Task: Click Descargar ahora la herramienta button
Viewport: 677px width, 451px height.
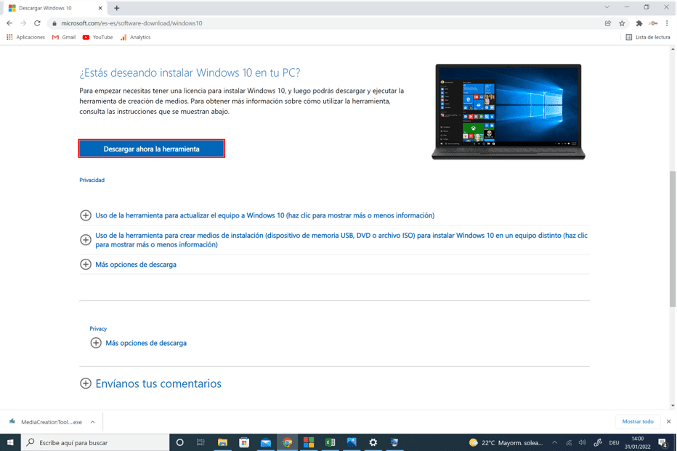Action: point(151,148)
